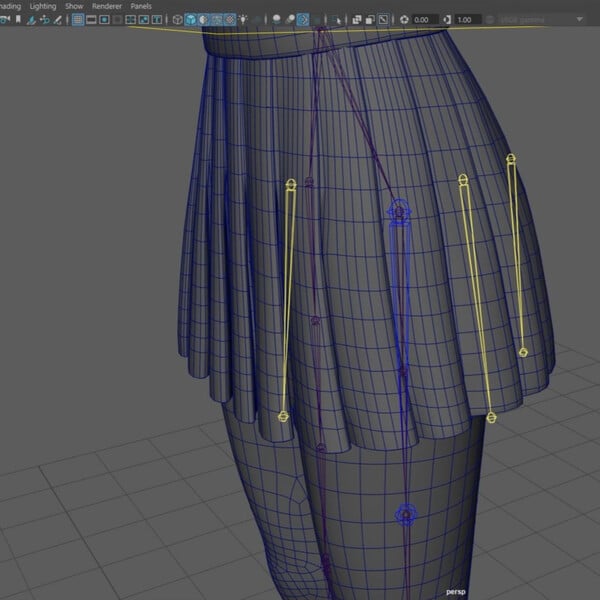The width and height of the screenshot is (600, 600).
Task: Click the X-ray display icon
Action: coord(357,20)
